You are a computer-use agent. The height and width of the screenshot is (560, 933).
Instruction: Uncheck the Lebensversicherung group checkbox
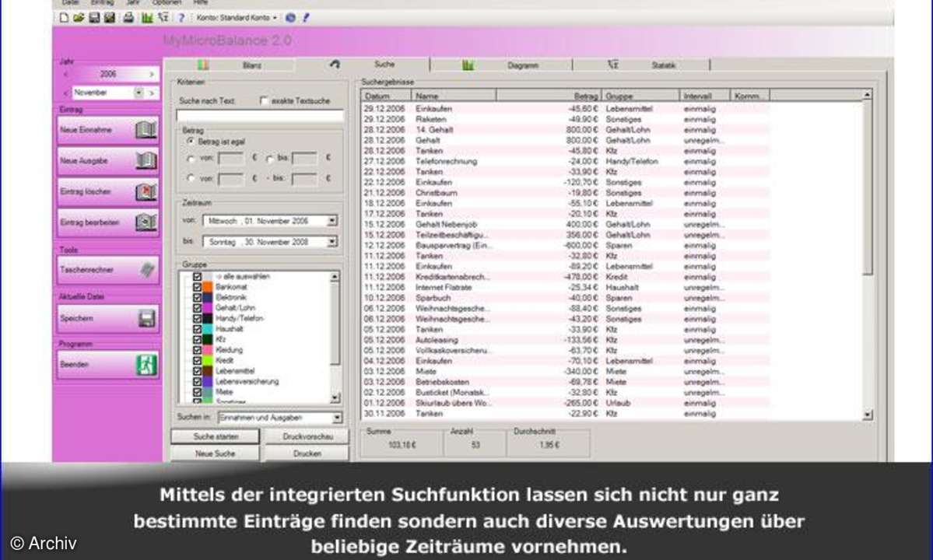click(x=197, y=382)
